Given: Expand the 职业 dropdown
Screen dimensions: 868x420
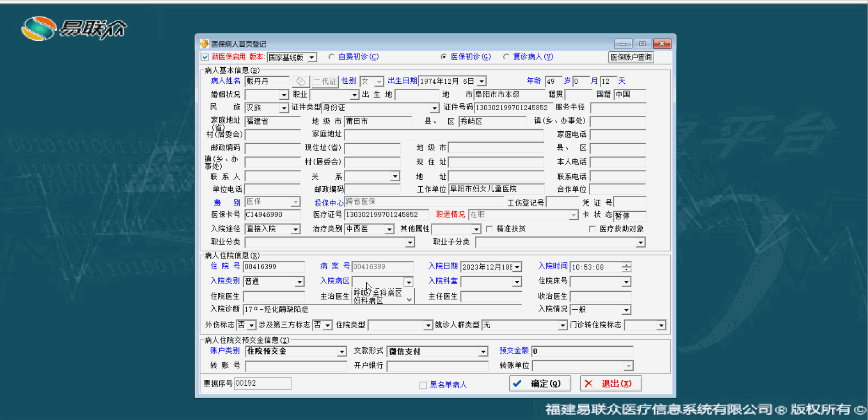Looking at the screenshot, I should pos(354,95).
